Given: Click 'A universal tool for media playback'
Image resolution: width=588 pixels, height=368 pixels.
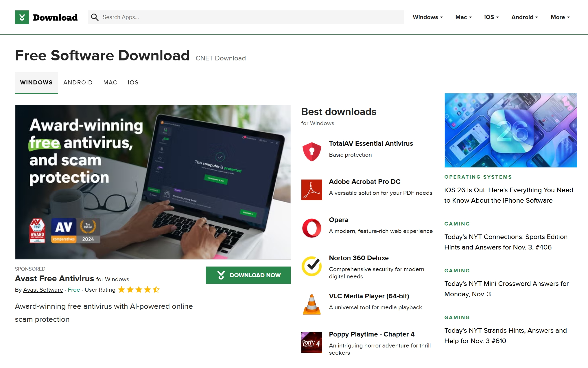Looking at the screenshot, I should pos(375,307).
